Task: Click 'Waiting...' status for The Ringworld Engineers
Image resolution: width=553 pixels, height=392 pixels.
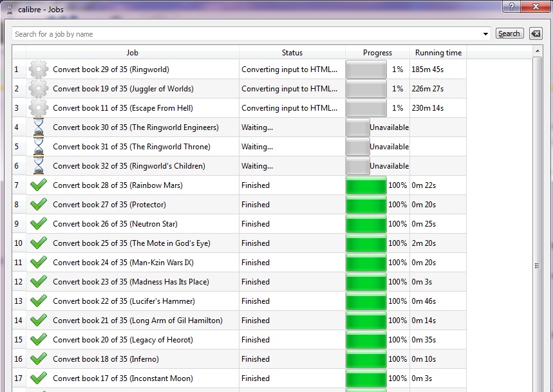Action: pos(257,127)
